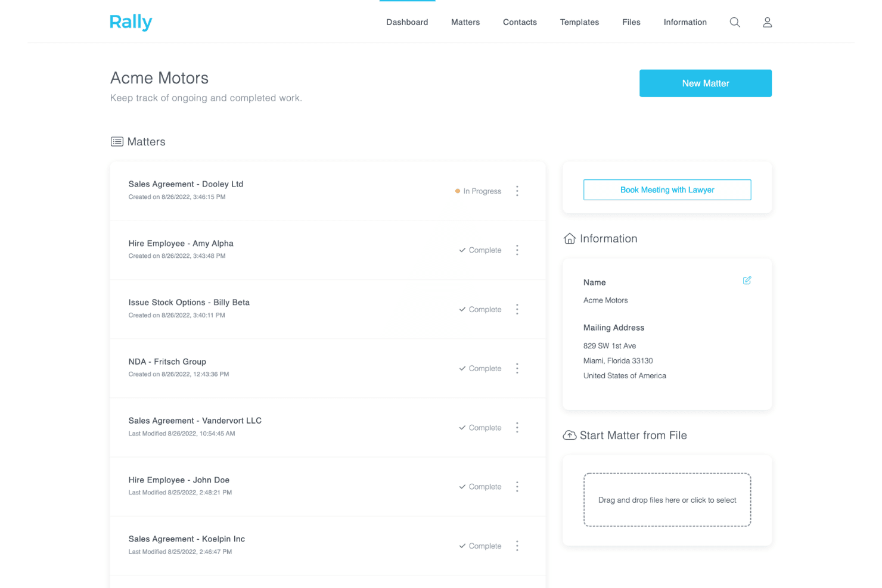This screenshot has height=588, width=882.
Task: Open the search magnifier icon
Action: [x=735, y=22]
